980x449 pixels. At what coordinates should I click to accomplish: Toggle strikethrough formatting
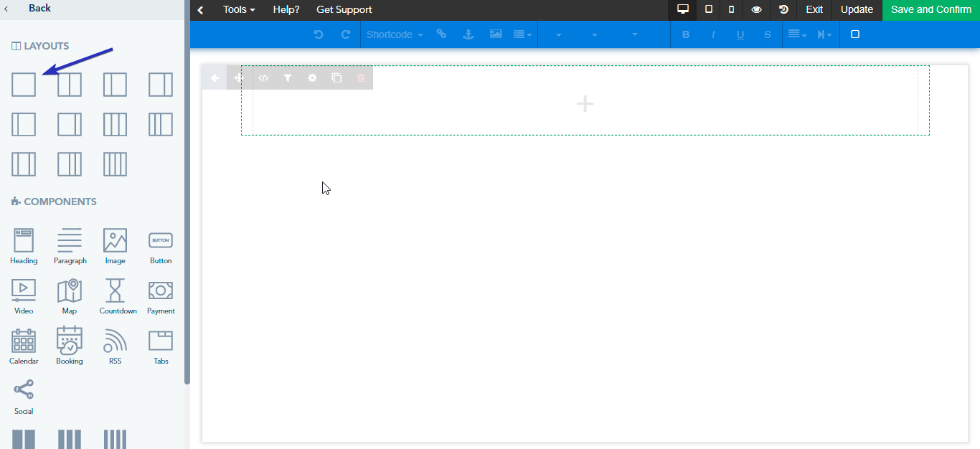tap(768, 34)
